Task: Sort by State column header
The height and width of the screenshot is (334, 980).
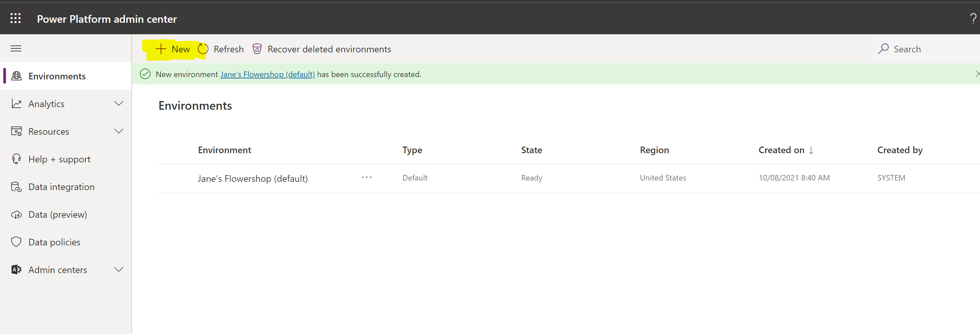Action: [531, 150]
